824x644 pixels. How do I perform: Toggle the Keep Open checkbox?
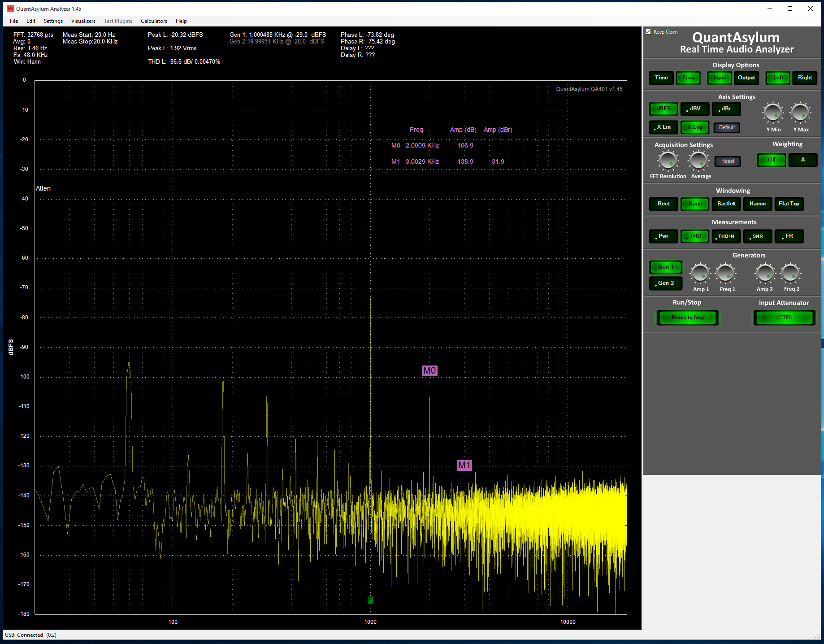coord(648,32)
